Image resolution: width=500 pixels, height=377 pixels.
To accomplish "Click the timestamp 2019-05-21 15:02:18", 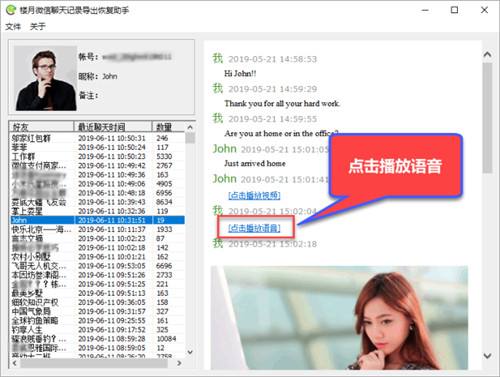I will coord(272,244).
